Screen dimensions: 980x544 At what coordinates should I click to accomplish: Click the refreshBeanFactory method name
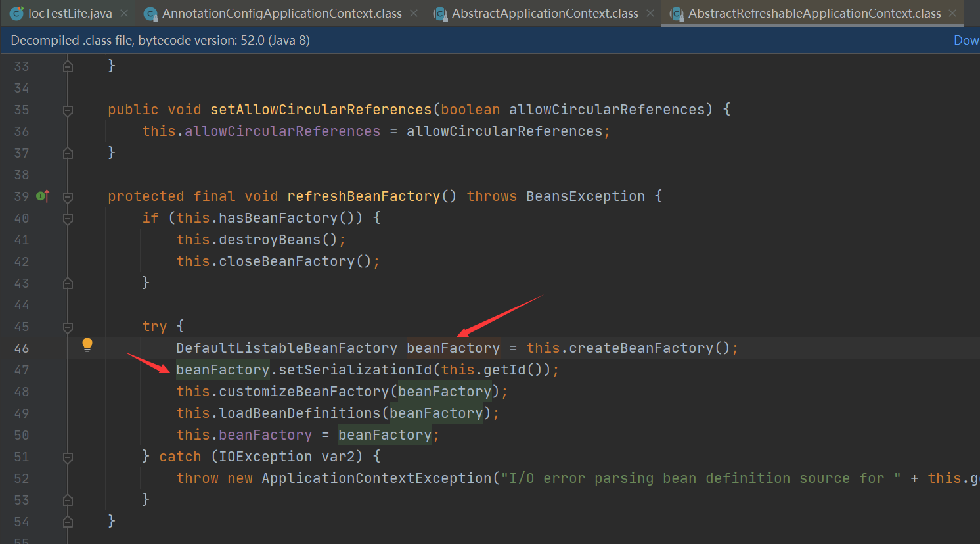(364, 196)
